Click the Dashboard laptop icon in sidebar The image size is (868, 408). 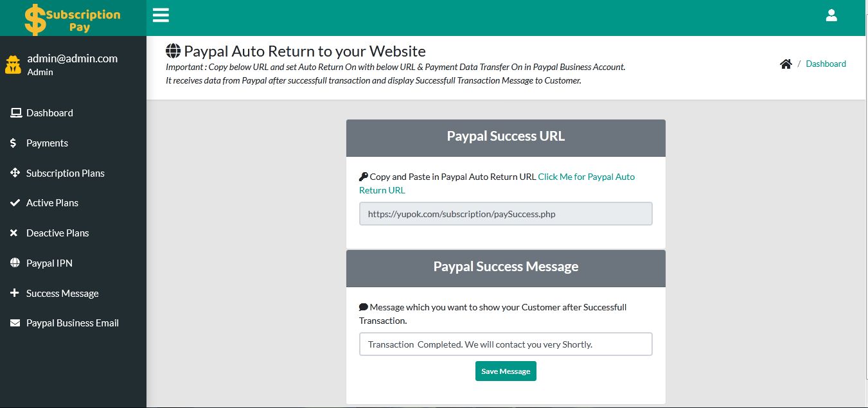pyautogui.click(x=16, y=113)
